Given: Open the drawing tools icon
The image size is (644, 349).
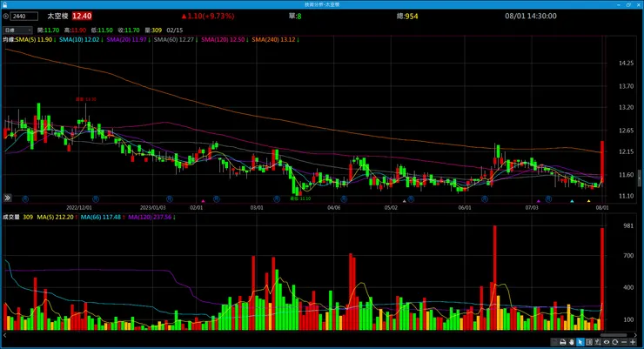Looking at the screenshot, I should point(598,342).
